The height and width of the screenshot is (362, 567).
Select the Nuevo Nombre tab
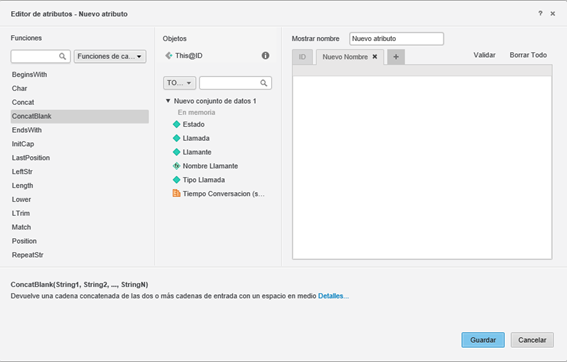[345, 57]
